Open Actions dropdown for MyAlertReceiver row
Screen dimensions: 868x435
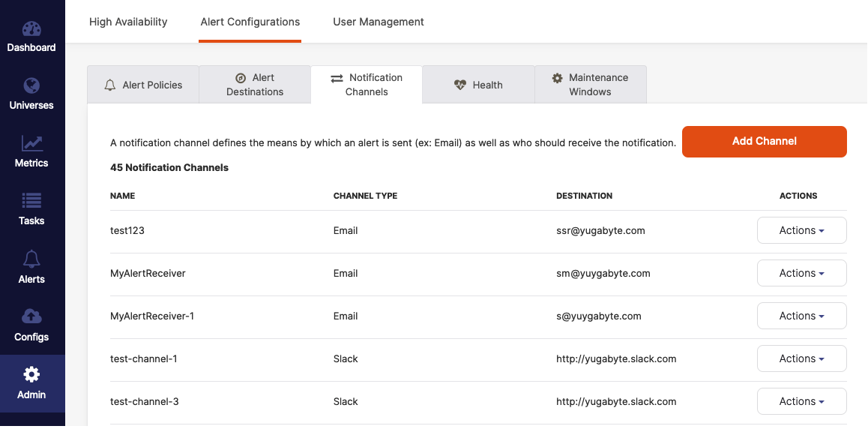(x=801, y=274)
